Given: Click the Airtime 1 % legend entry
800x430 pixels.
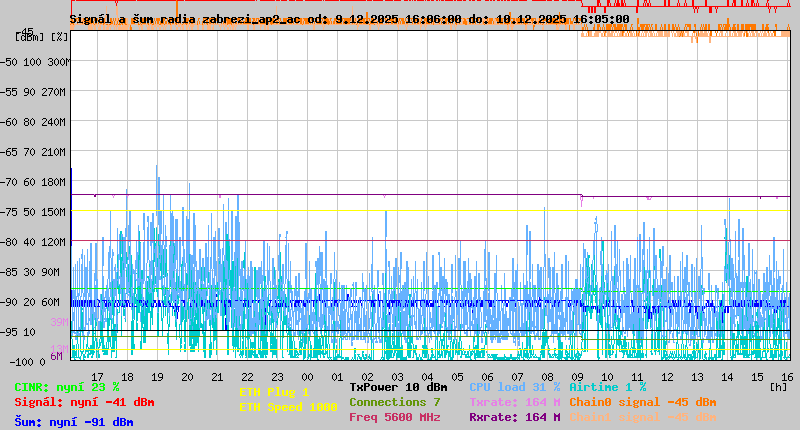Looking at the screenshot, I should [x=607, y=387].
